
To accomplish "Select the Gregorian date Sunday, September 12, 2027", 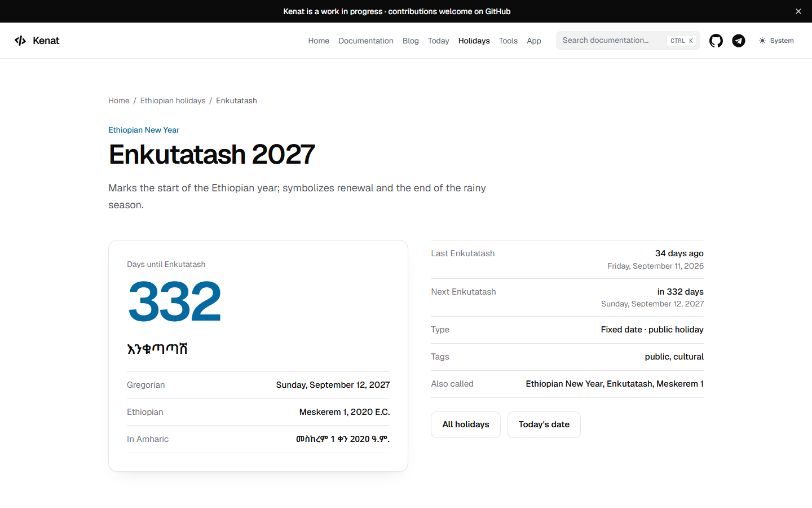I will [333, 385].
